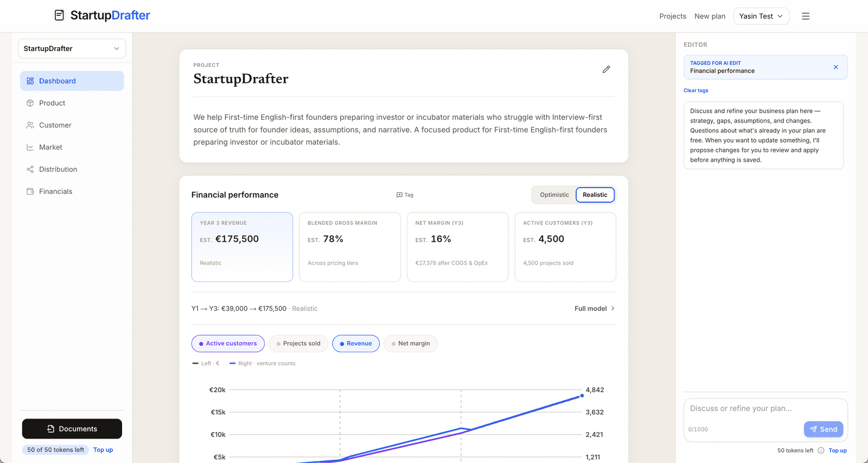
Task: Remove the Financial performance AI edit tag
Action: click(x=835, y=67)
